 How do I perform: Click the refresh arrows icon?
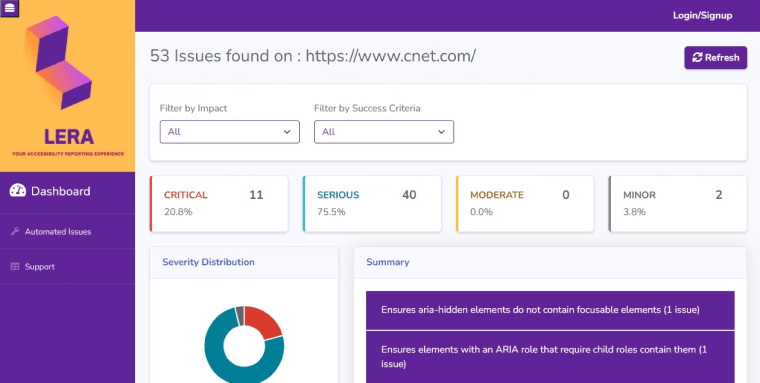697,58
